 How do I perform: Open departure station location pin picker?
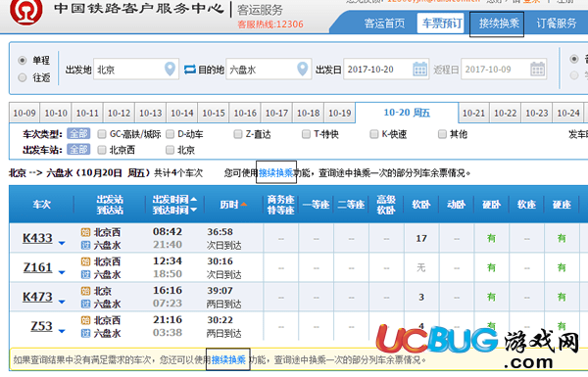(170, 69)
